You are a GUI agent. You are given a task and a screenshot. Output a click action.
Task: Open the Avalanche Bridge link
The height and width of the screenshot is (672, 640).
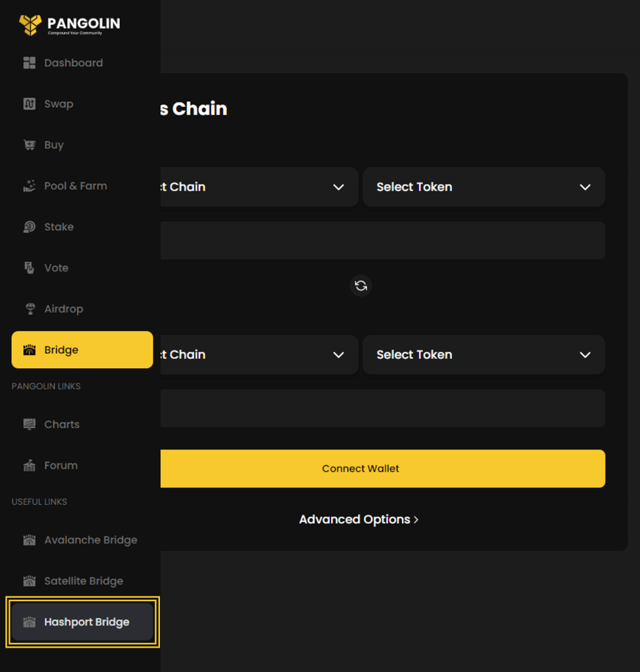(90, 540)
